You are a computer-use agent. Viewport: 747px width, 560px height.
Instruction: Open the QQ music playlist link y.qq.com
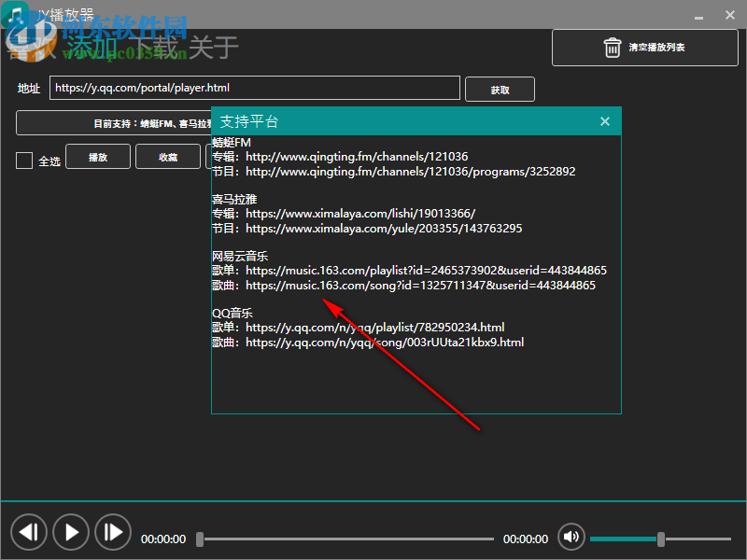[377, 327]
